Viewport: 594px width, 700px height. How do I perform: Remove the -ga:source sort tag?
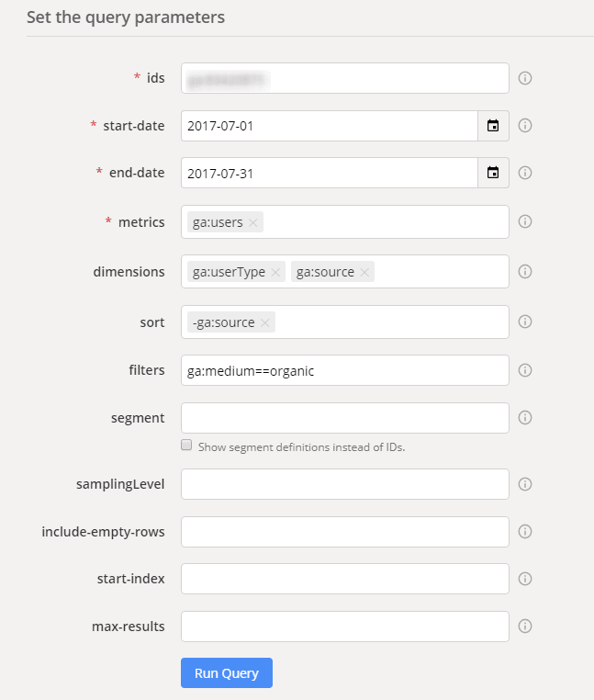(265, 322)
